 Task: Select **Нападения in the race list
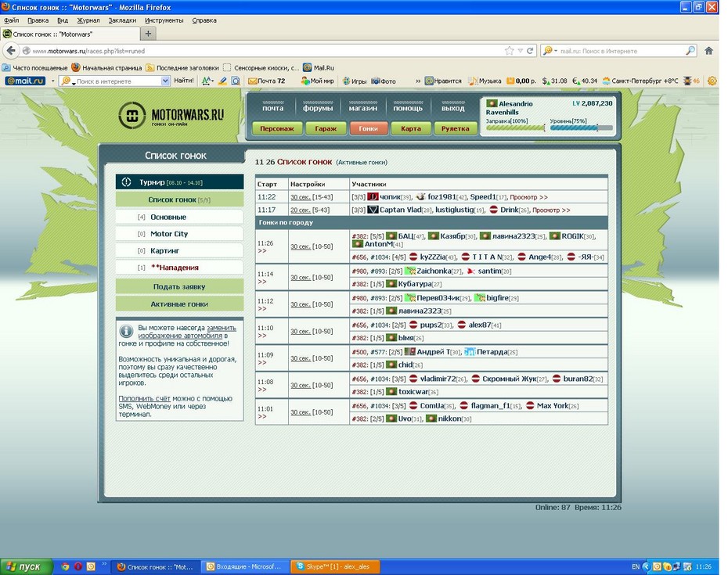coord(179,268)
